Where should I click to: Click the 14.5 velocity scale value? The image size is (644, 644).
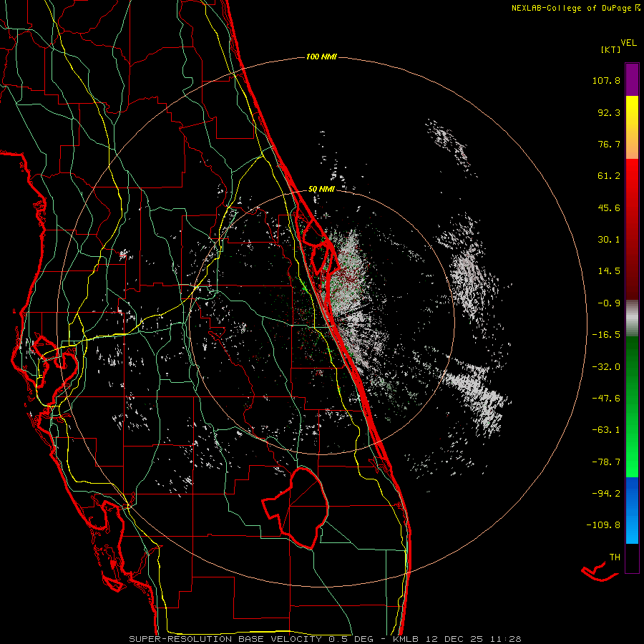tap(609, 271)
